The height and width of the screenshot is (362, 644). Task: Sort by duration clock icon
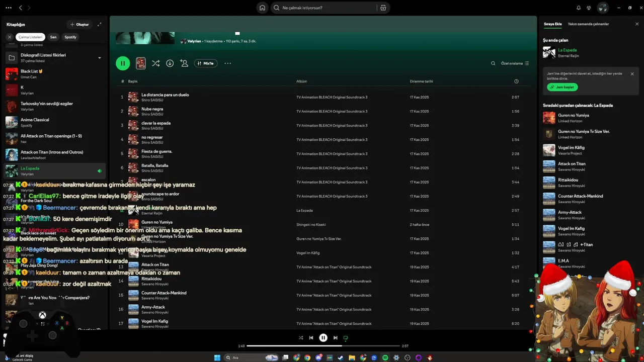coord(516,81)
